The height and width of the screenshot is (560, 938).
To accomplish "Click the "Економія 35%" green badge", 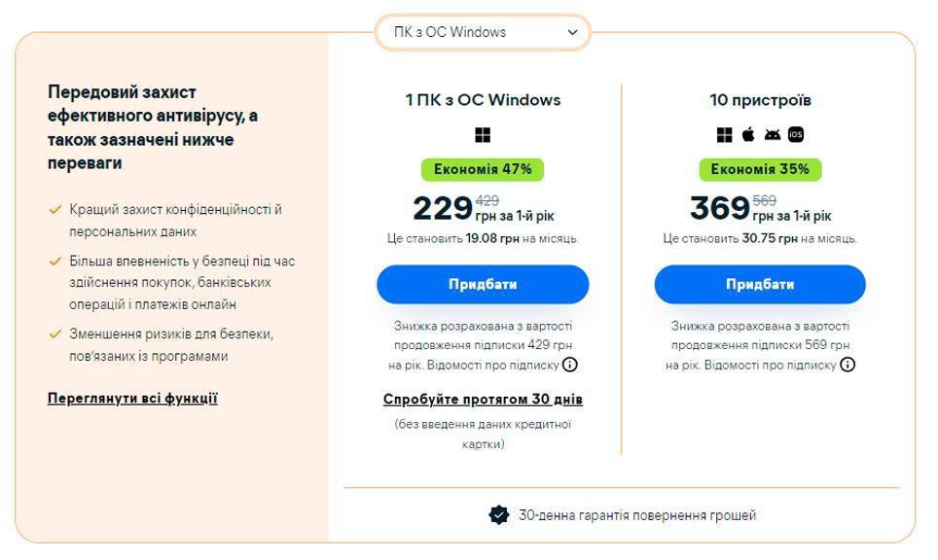I will click(760, 169).
